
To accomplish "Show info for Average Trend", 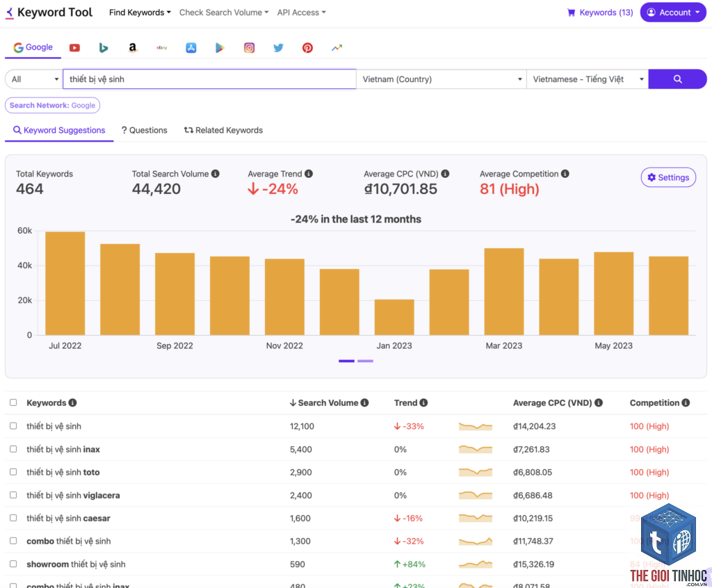I will pos(309,174).
